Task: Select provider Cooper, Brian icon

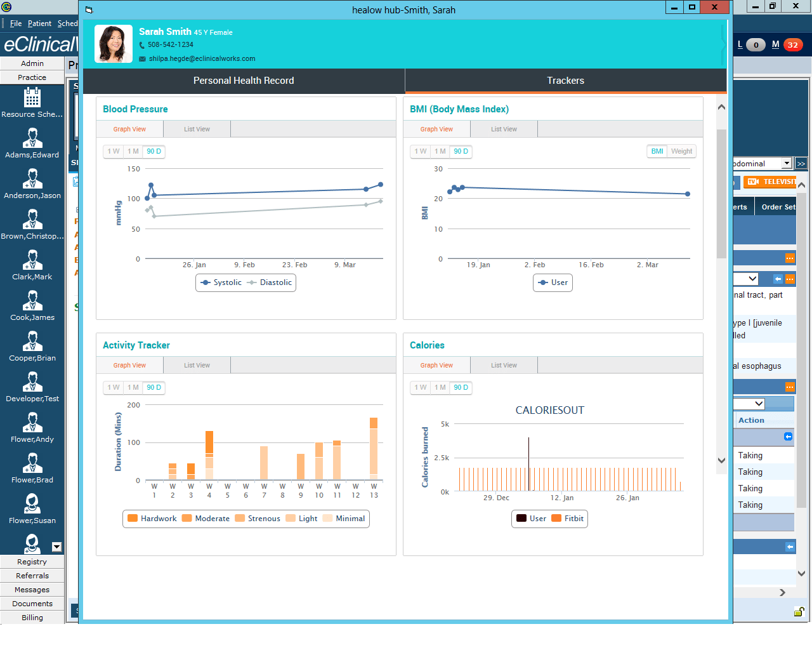Action: click(32, 342)
